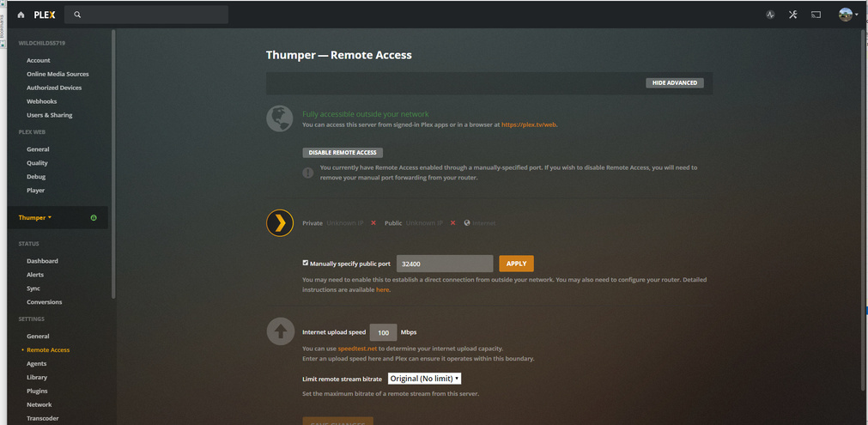This screenshot has width=868, height=425.
Task: Open Users & Sharing page
Action: coord(49,115)
